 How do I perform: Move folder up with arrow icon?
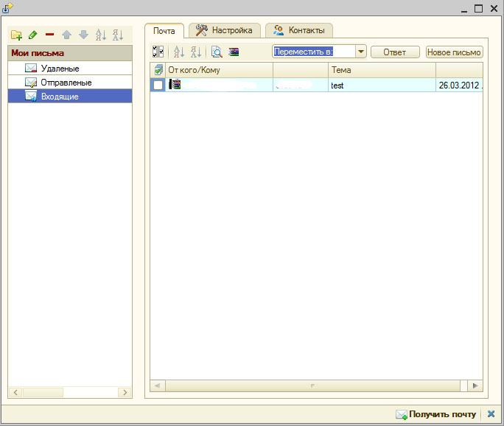tap(66, 35)
